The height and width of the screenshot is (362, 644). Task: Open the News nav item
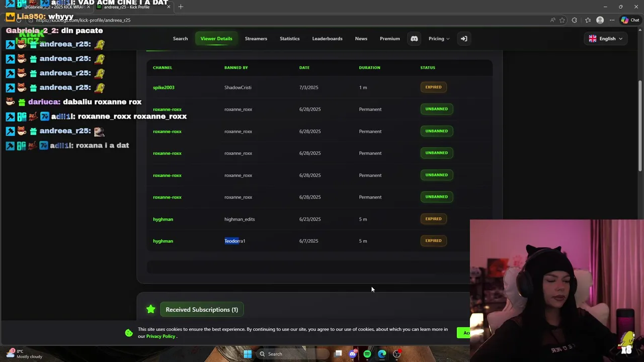pyautogui.click(x=361, y=39)
